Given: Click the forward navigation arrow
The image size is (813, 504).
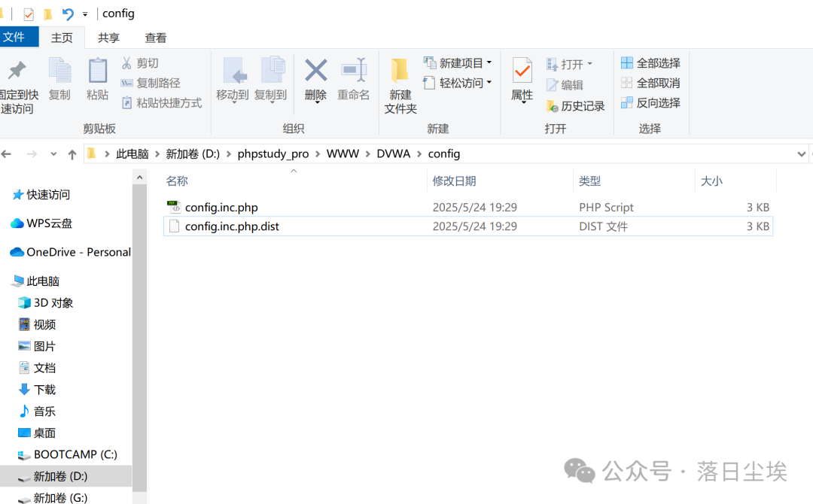Looking at the screenshot, I should 32,154.
